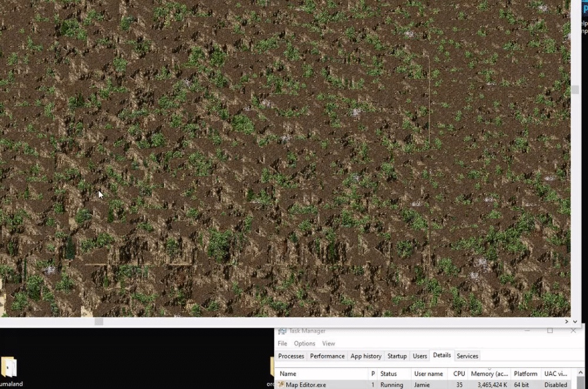Click the map editor scroll down arrow
The image size is (588, 389).
(x=575, y=321)
